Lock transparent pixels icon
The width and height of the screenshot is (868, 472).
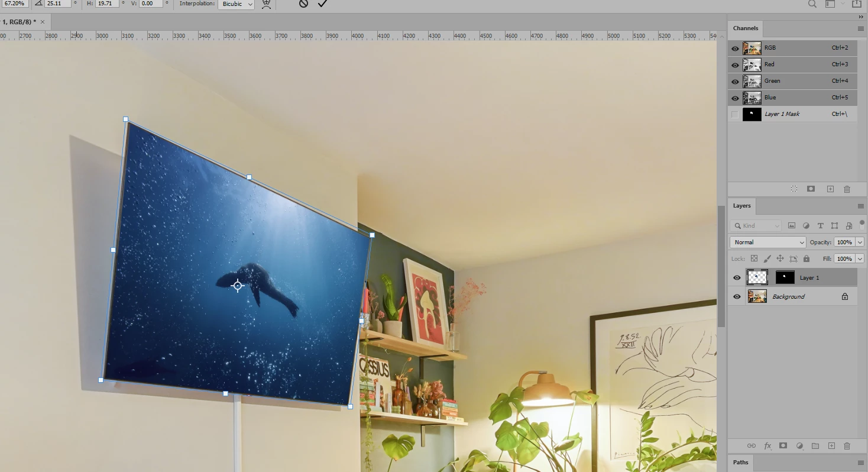tap(754, 258)
